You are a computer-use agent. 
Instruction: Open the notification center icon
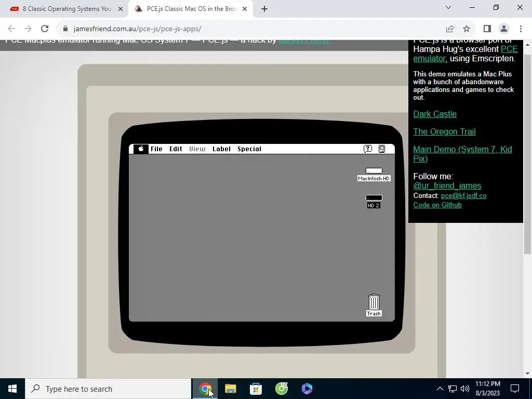515,389
